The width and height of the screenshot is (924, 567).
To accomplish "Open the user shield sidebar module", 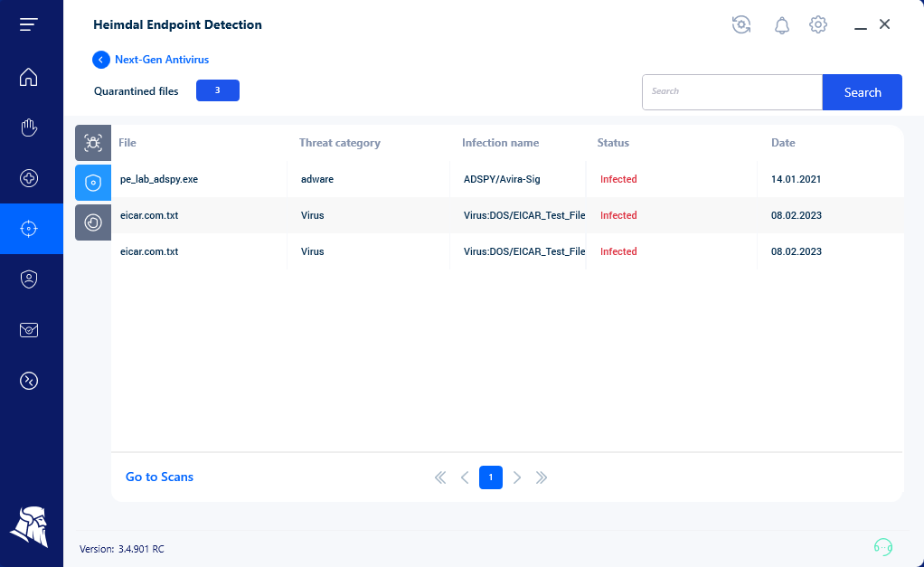I will [29, 279].
